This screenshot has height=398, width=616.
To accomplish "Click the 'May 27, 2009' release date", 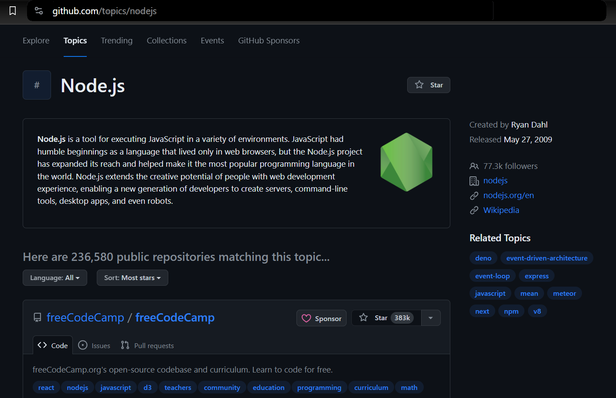I will pyautogui.click(x=528, y=140).
